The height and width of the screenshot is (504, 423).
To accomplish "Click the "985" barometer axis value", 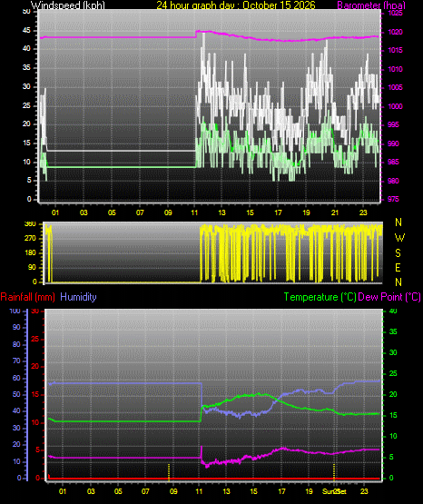I will click(393, 162).
